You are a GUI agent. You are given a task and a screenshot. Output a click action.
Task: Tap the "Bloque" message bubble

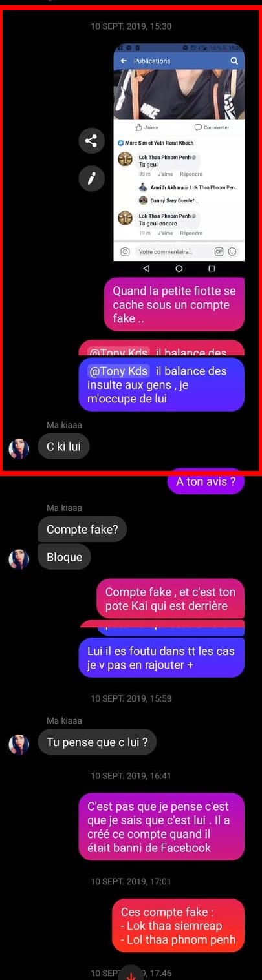click(65, 557)
